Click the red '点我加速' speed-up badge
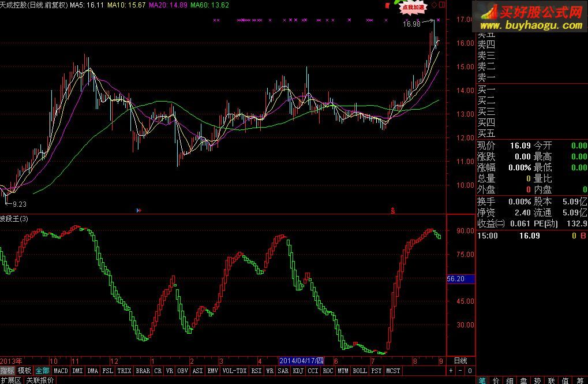The height and width of the screenshot is (384, 588). click(413, 7)
